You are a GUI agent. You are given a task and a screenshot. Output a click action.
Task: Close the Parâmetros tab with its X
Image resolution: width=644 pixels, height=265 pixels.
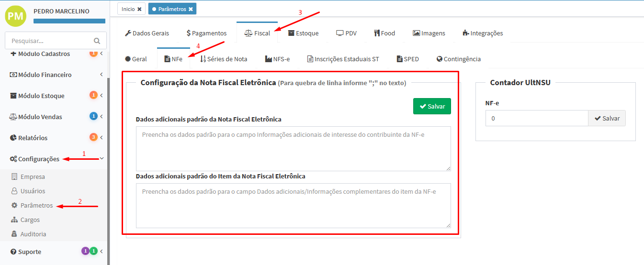click(x=191, y=9)
